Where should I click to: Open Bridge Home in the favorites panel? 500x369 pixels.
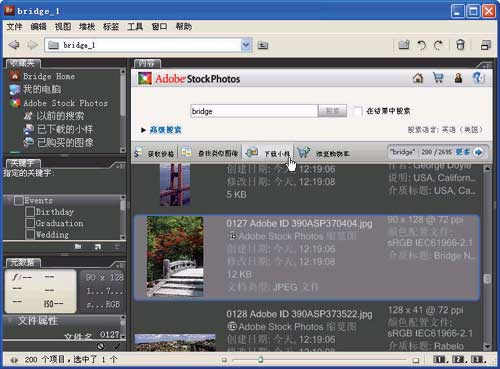[43, 76]
